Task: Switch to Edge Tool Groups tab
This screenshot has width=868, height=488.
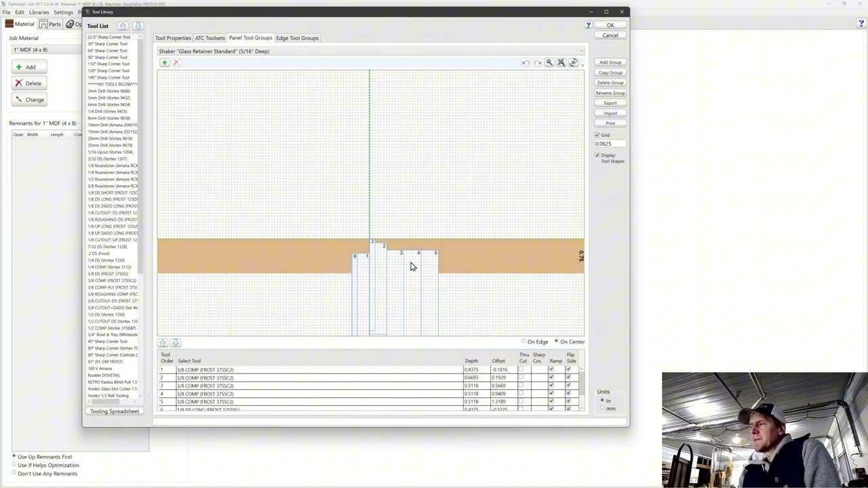Action: (297, 38)
